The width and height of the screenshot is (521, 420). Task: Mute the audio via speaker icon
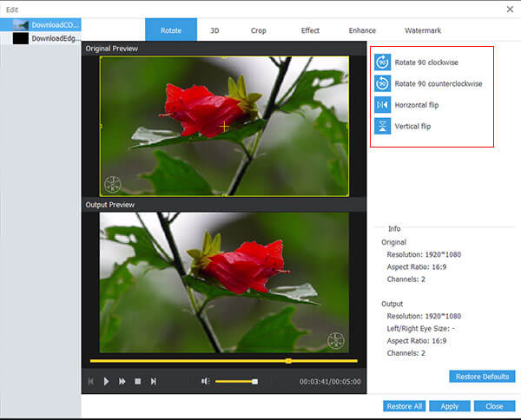coord(205,381)
